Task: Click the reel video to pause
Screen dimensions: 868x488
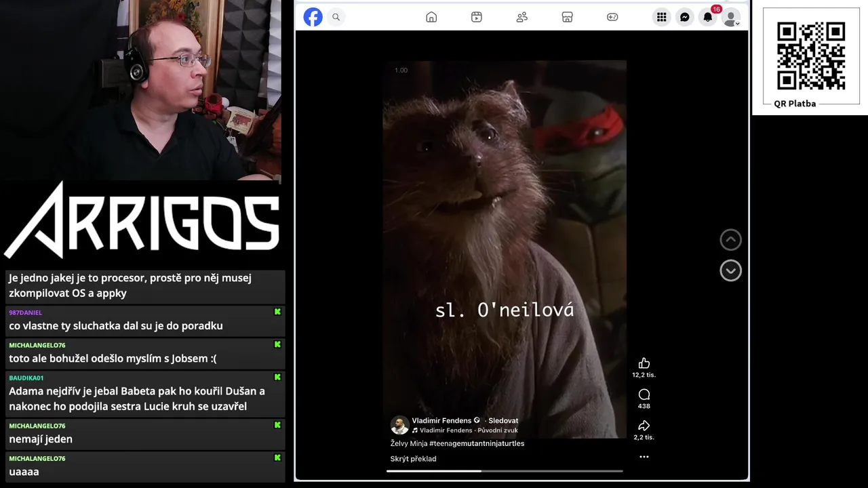Action: [505, 249]
